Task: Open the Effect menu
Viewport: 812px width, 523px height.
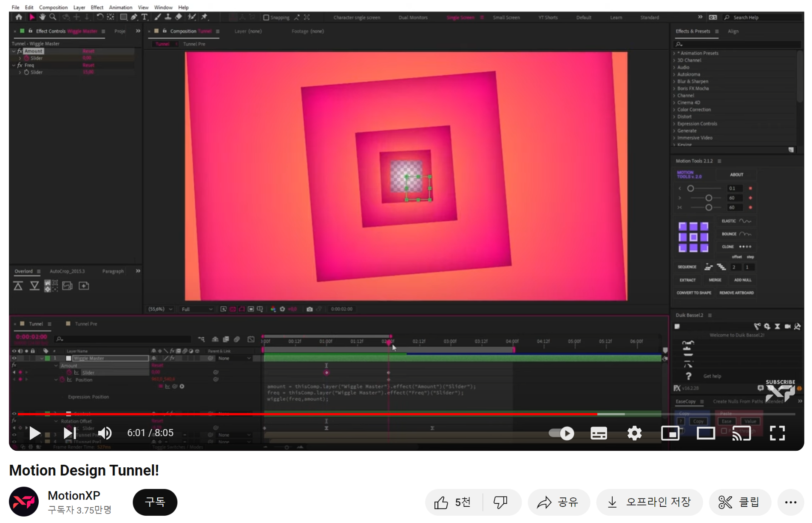Action: point(97,7)
